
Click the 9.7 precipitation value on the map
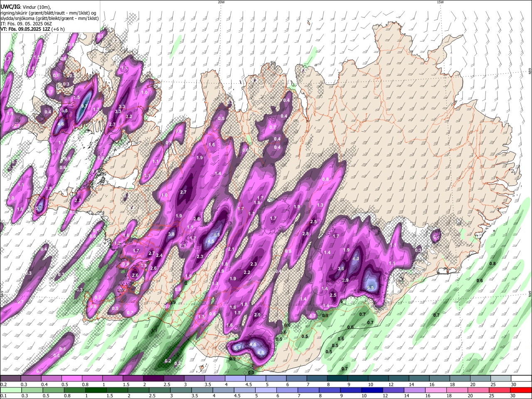84,106
